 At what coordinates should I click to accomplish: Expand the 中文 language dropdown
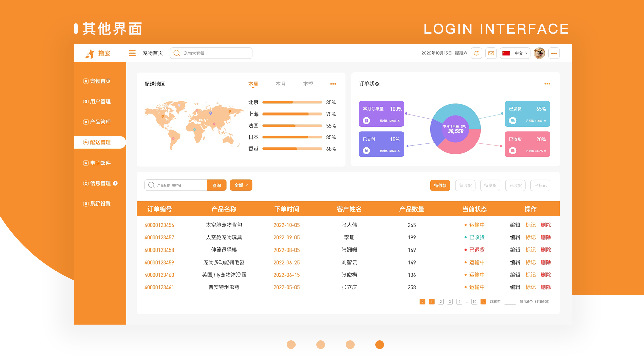pyautogui.click(x=515, y=53)
